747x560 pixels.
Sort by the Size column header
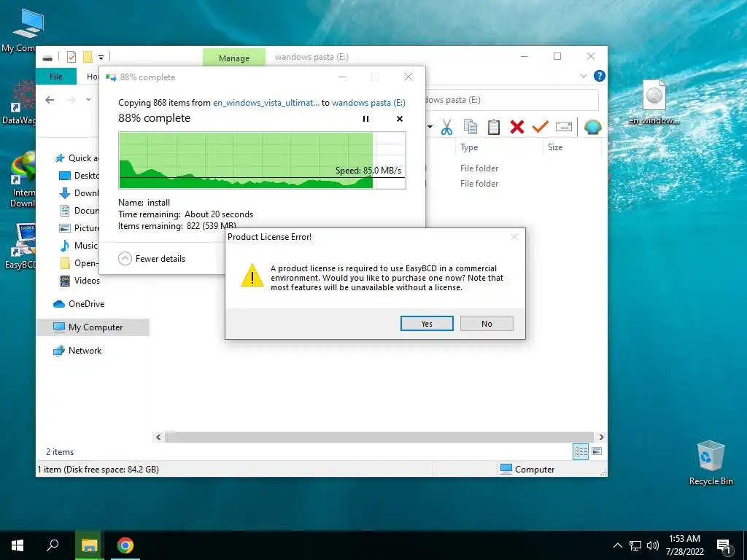coord(572,147)
